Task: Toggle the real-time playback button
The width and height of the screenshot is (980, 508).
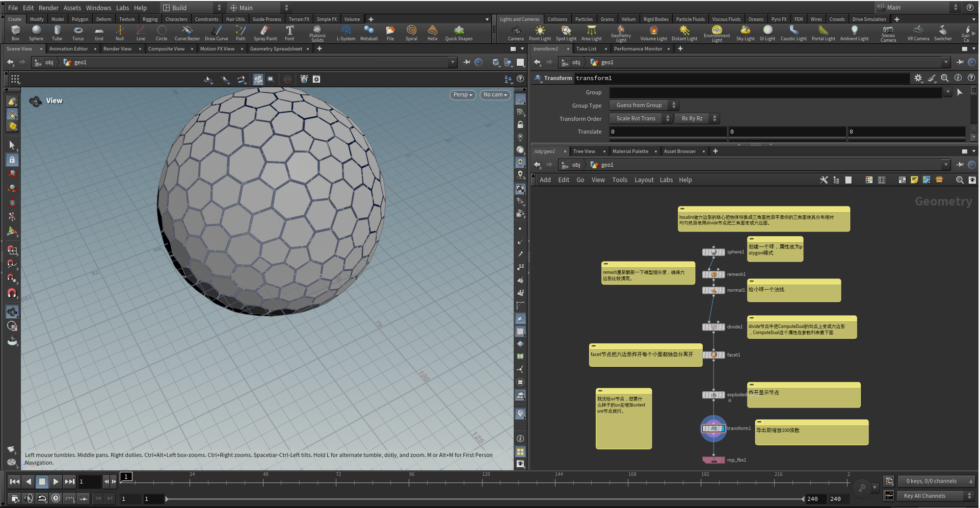Action: click(x=56, y=498)
